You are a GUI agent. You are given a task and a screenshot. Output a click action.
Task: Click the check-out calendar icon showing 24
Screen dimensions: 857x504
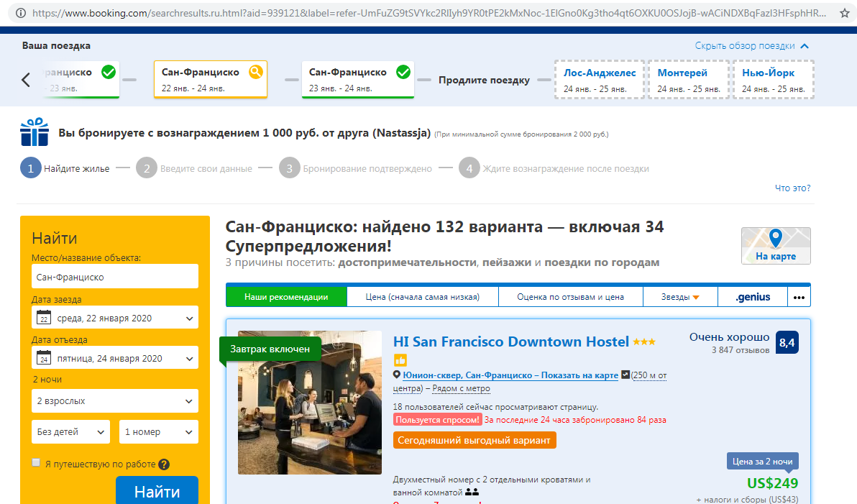tap(44, 357)
